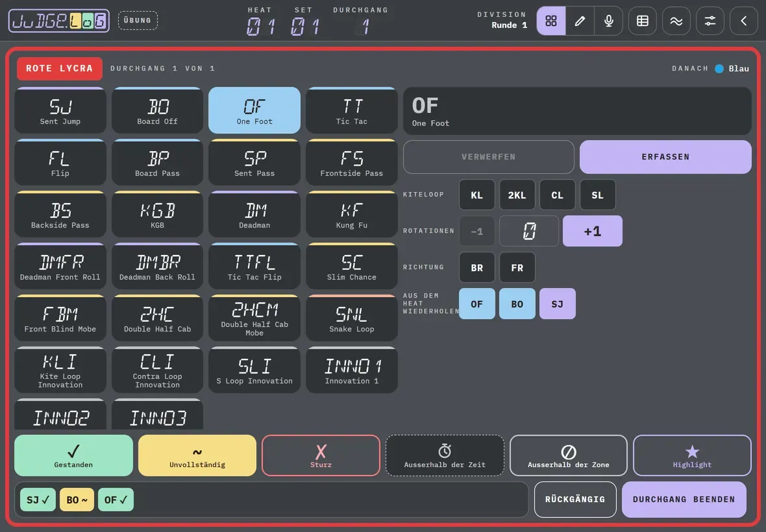Mark trick as Gestanden
Image resolution: width=766 pixels, height=532 pixels.
click(x=74, y=455)
